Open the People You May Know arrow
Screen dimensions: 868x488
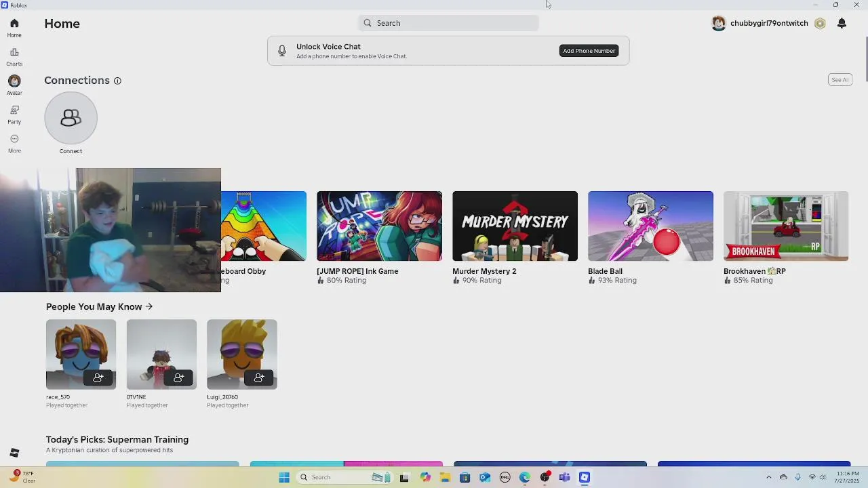click(149, 306)
